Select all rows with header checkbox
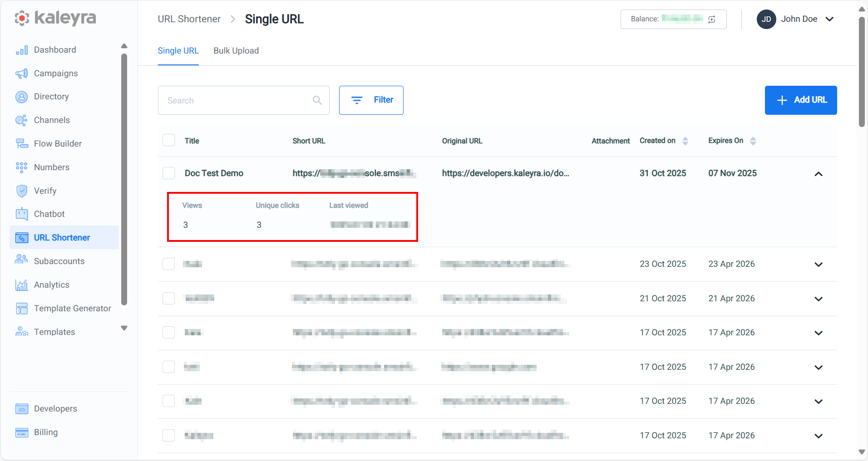Screen dimensions: 868x461 pos(169,140)
